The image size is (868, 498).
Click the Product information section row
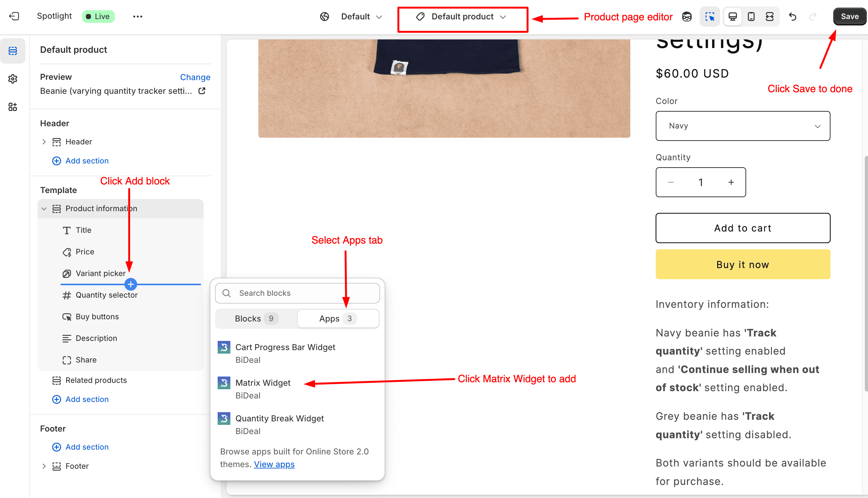point(121,209)
